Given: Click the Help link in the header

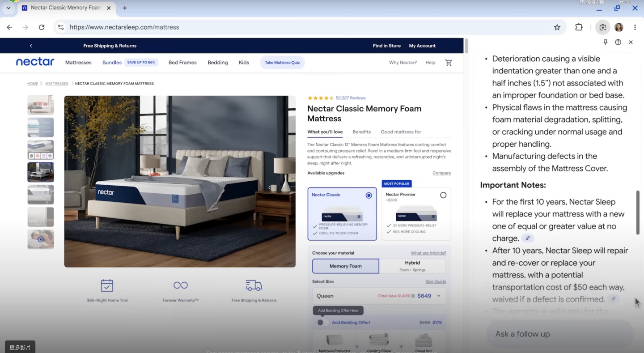Looking at the screenshot, I should pos(430,63).
